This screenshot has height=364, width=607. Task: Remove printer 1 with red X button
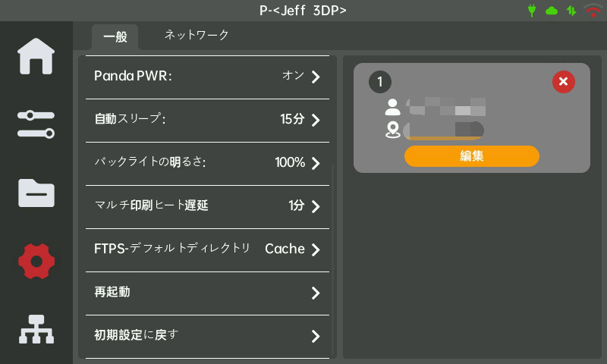563,82
